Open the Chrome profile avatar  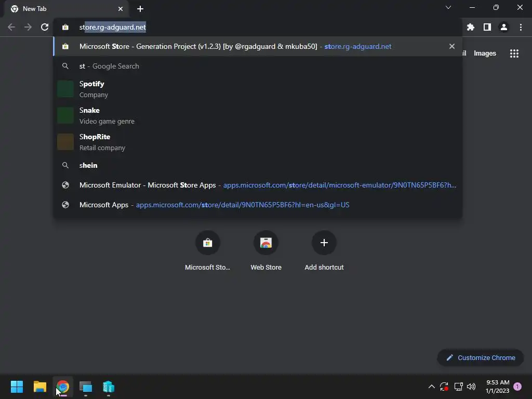click(x=504, y=27)
